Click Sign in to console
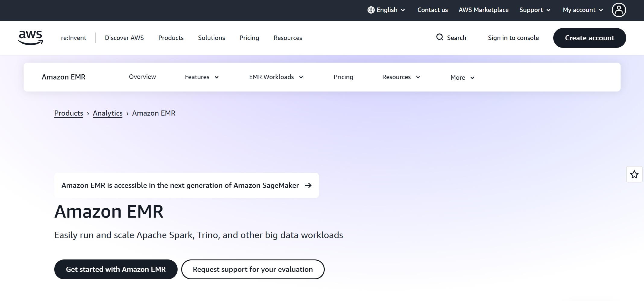Viewport: 644px width, 301px height. [x=513, y=38]
